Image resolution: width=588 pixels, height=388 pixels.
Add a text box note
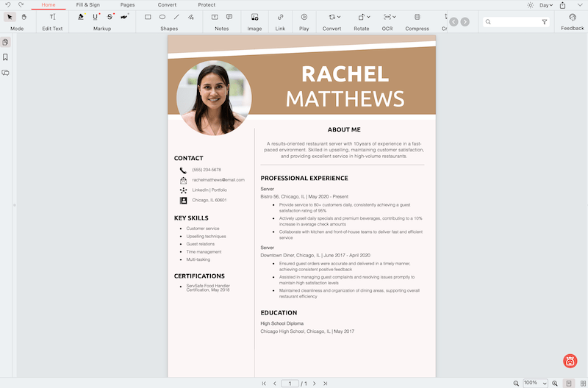[215, 17]
